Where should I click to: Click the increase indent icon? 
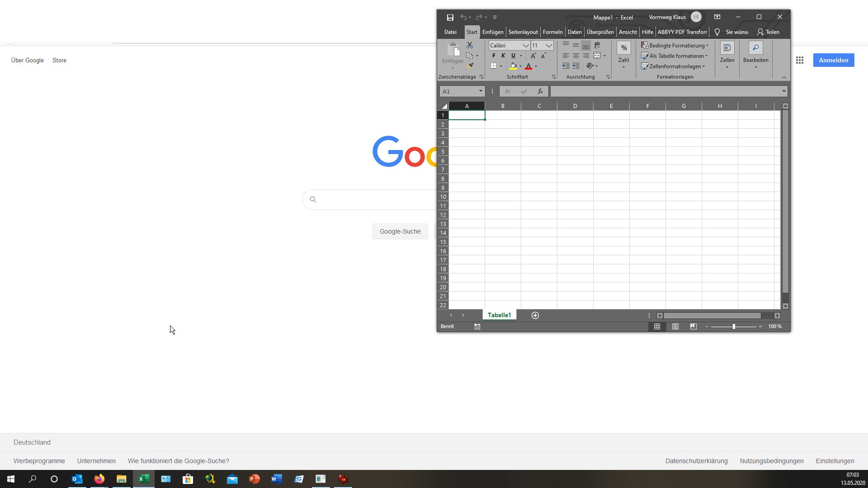[576, 66]
